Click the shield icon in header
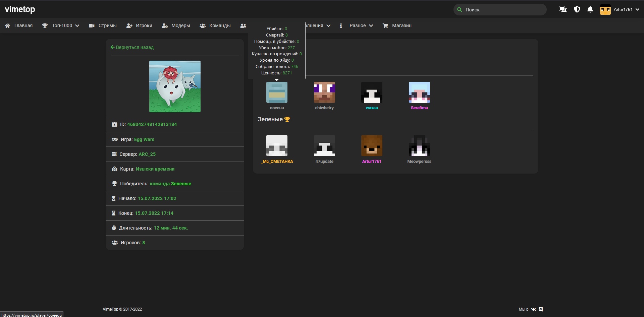This screenshot has width=644, height=317. pos(577,10)
